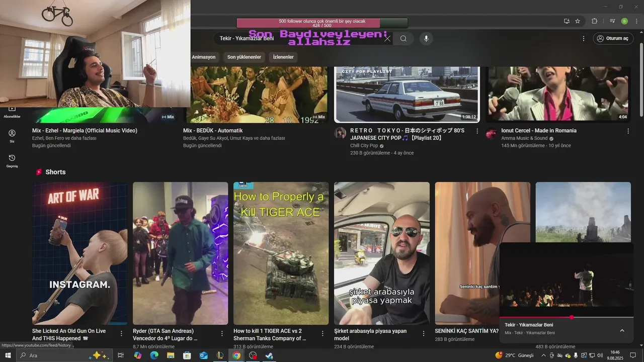The height and width of the screenshot is (362, 644).
Task: Open the RETRO TOKYO Japanese City Pop title
Action: [x=408, y=134]
